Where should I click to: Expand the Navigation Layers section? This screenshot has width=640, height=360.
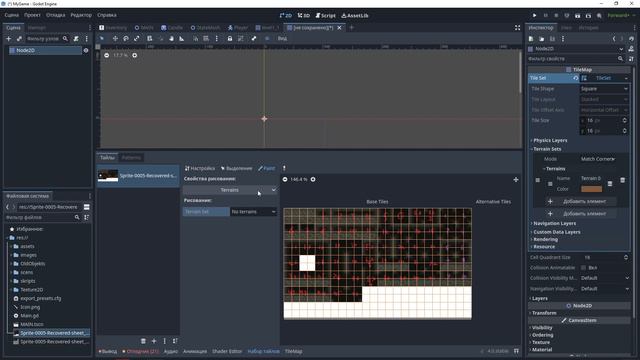pos(554,223)
